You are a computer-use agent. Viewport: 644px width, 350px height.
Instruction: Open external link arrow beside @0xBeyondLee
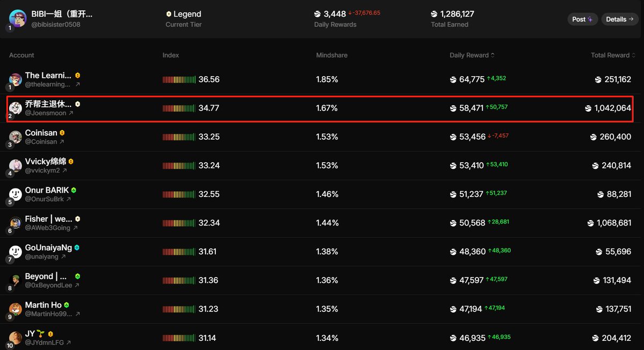click(x=77, y=286)
